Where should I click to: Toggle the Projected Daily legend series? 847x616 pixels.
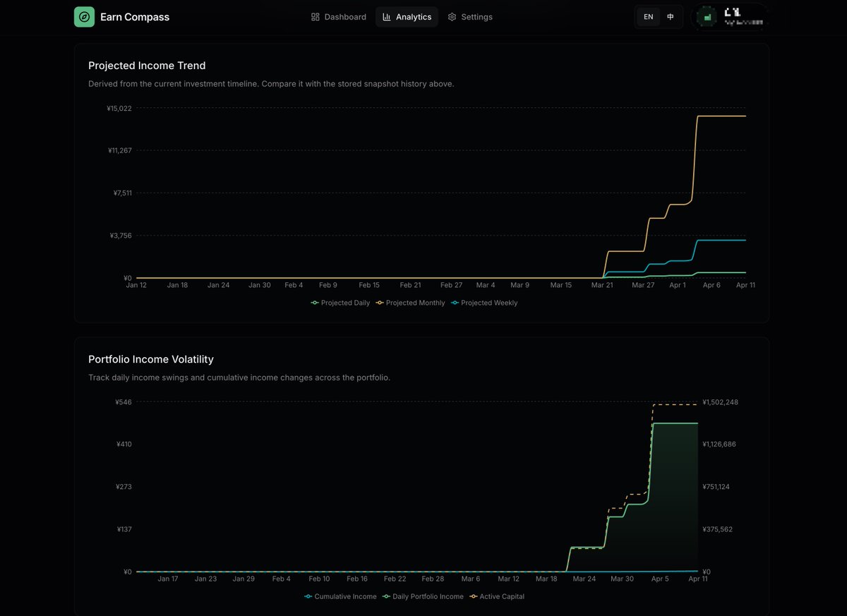pyautogui.click(x=340, y=303)
